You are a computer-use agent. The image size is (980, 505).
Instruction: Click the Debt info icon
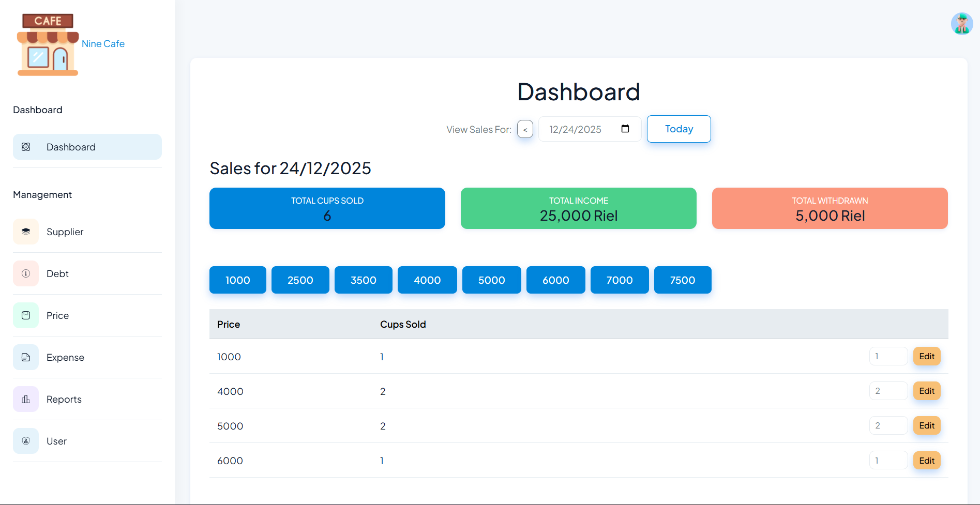point(26,273)
